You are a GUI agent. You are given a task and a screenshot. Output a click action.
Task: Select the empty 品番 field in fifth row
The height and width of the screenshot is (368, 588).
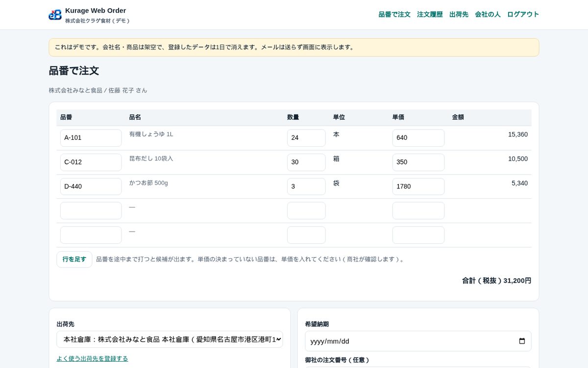[91, 235]
